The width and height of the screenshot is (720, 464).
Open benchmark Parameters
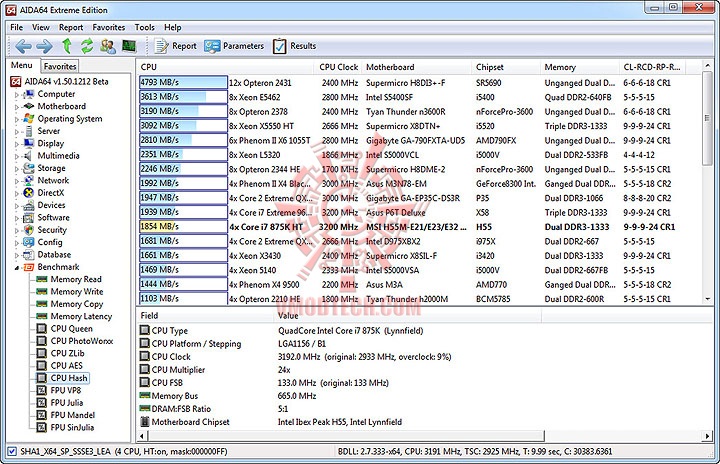tap(234, 46)
